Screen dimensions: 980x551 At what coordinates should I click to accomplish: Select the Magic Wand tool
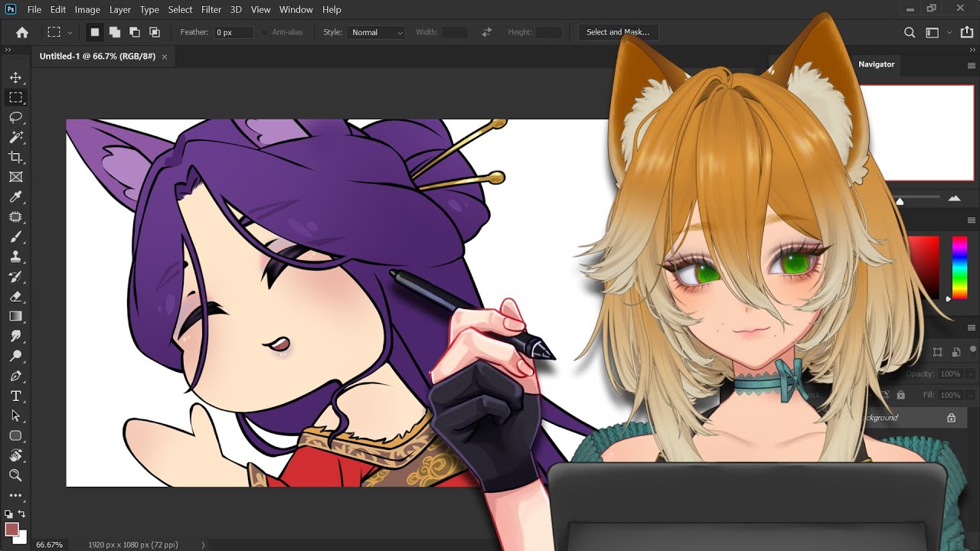click(15, 137)
